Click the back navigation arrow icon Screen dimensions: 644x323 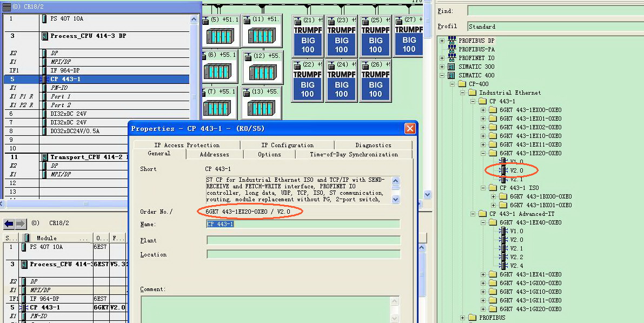tap(9, 223)
